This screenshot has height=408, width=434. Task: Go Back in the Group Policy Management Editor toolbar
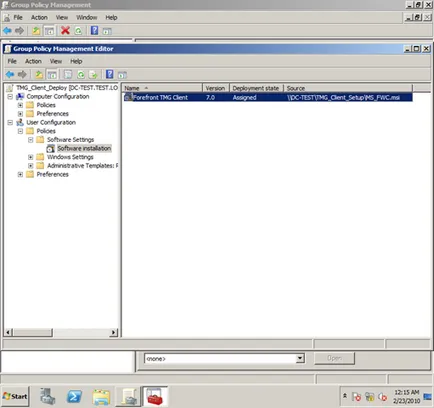click(x=10, y=74)
